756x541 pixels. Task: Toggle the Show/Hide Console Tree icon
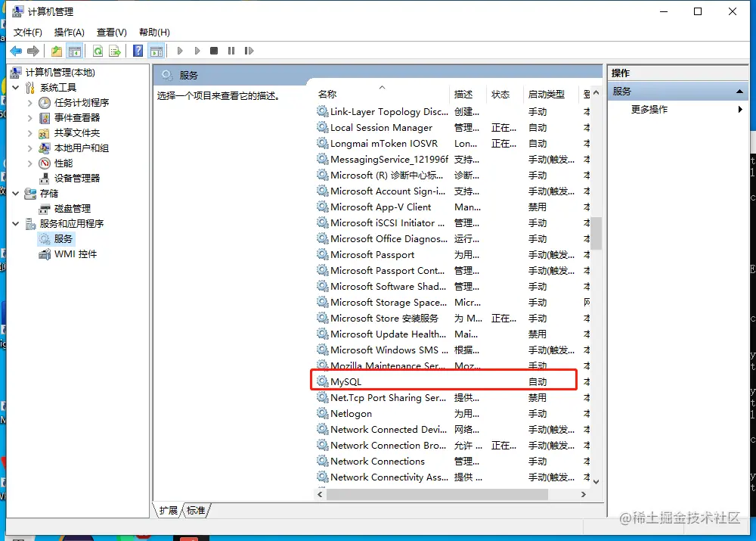tap(75, 51)
